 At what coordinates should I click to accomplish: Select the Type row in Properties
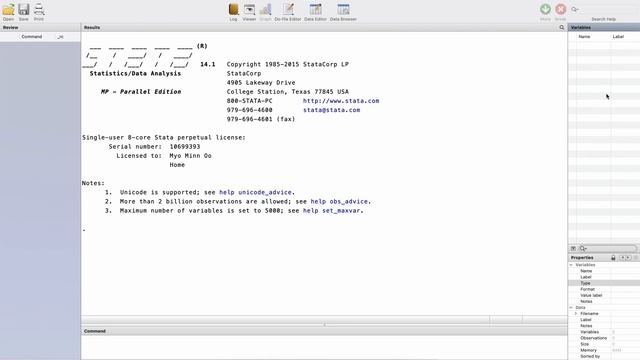pyautogui.click(x=604, y=283)
